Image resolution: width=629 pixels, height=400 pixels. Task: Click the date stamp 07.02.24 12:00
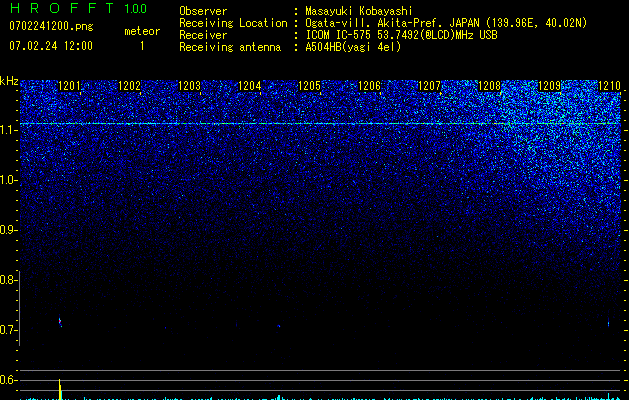pos(51,45)
